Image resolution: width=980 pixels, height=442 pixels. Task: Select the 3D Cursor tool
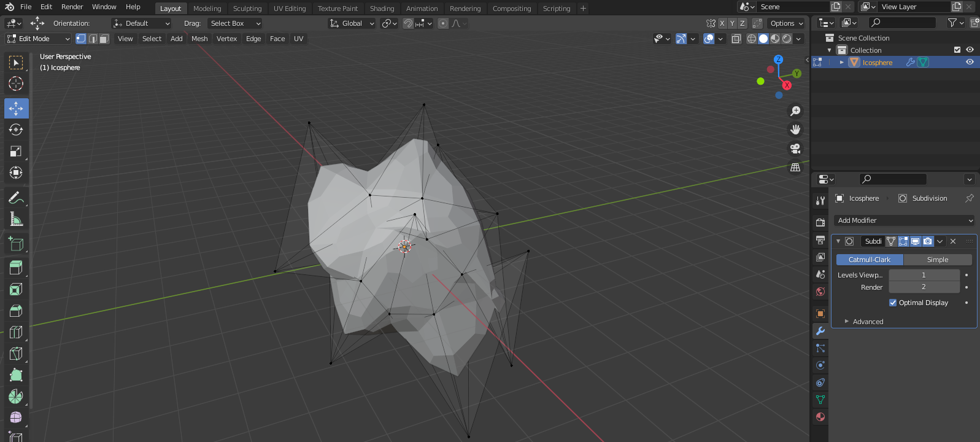click(x=16, y=83)
